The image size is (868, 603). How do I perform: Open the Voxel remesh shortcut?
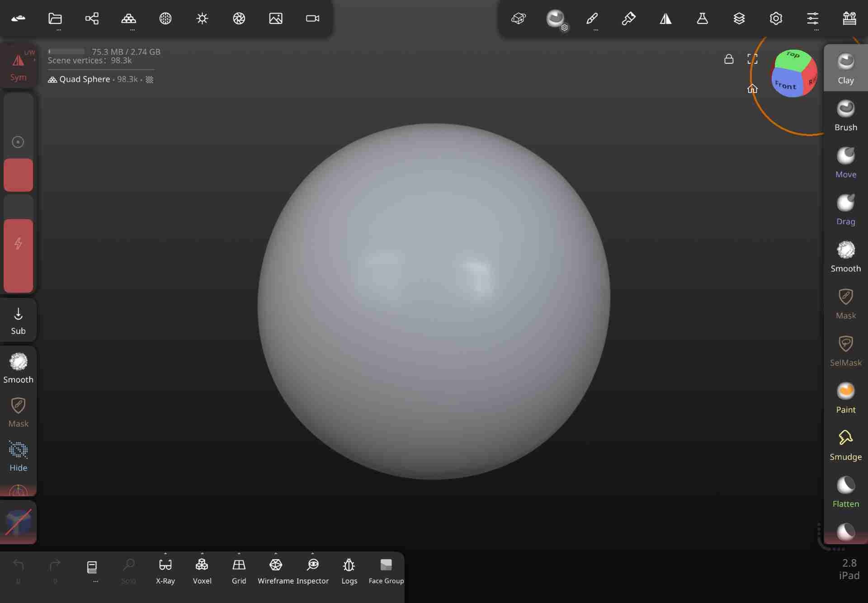[202, 570]
